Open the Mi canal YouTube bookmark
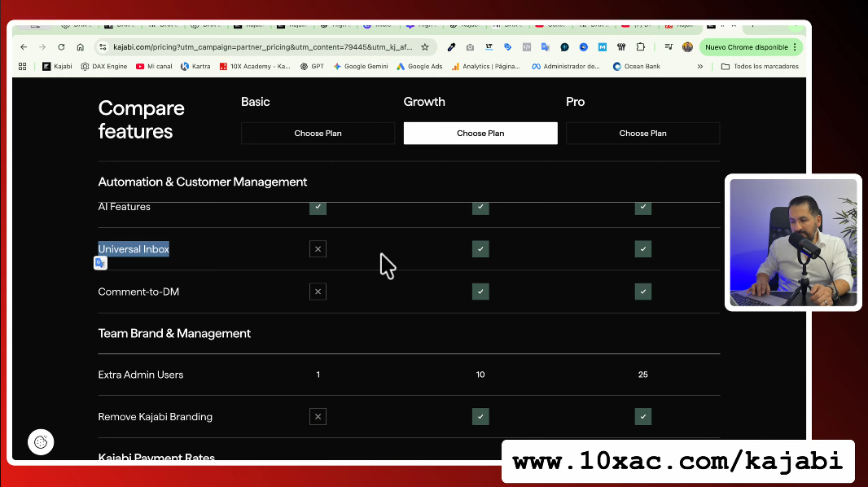Image resolution: width=868 pixels, height=487 pixels. 154,67
